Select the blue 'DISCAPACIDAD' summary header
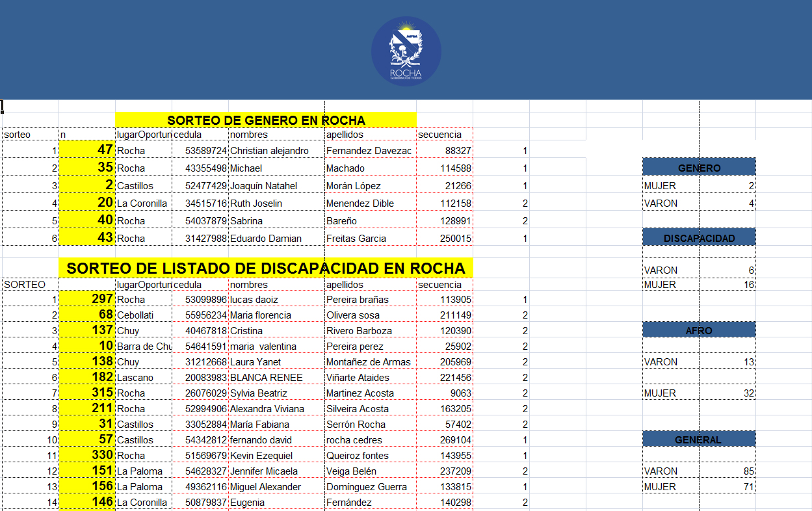The image size is (812, 511). point(699,238)
